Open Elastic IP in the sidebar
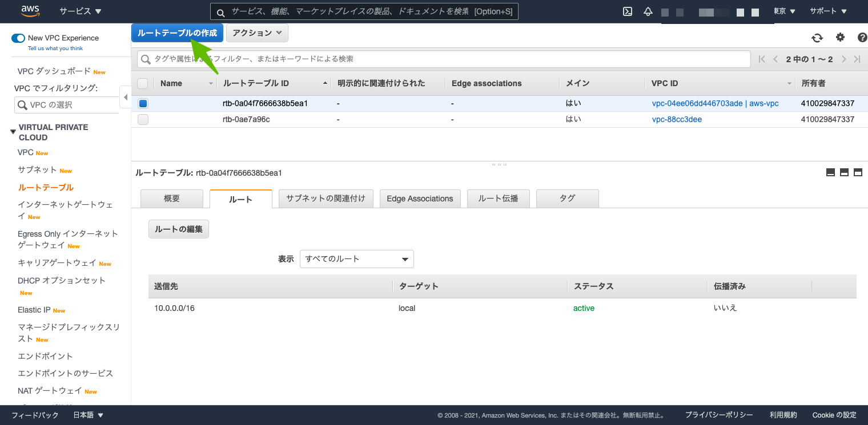 pos(34,310)
